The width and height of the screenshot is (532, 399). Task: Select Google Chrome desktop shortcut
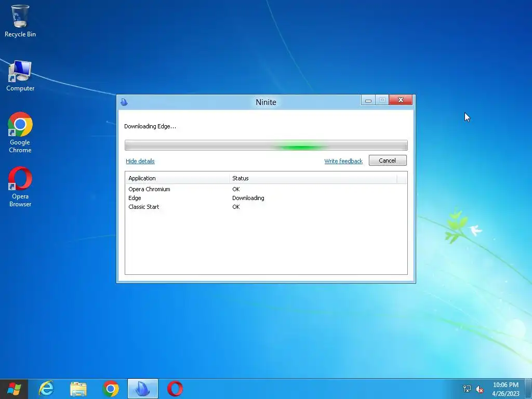coord(20,132)
